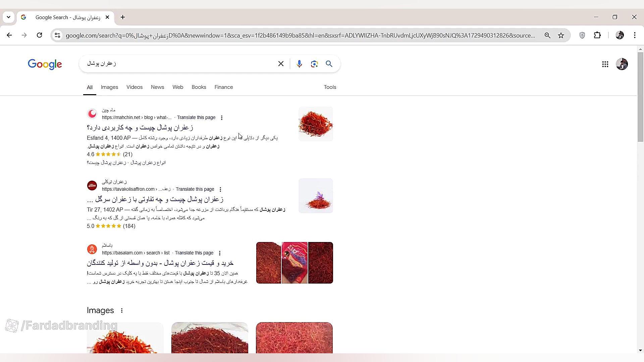Viewport: 644px width, 362px height.
Task: Switch to the Videos results tab
Action: coord(135,87)
